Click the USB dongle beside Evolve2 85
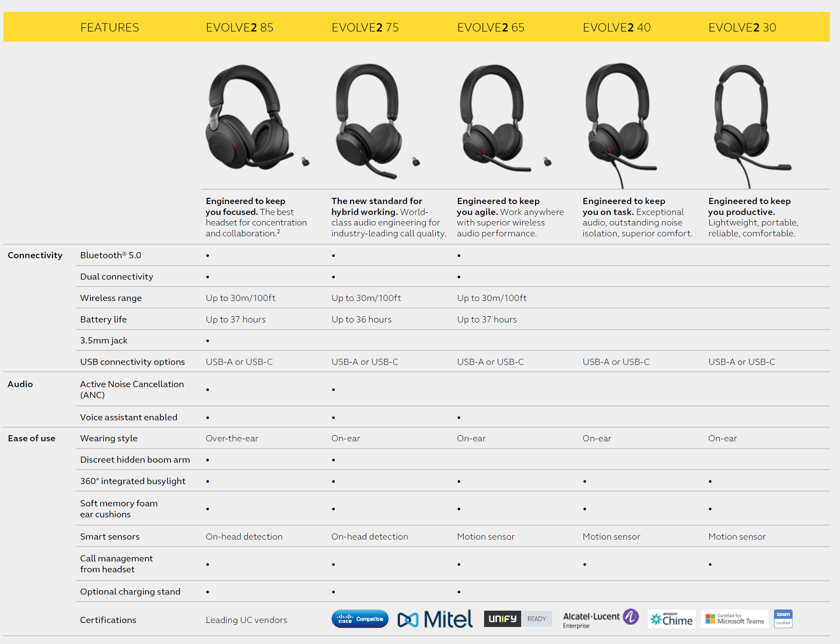 coord(305,162)
